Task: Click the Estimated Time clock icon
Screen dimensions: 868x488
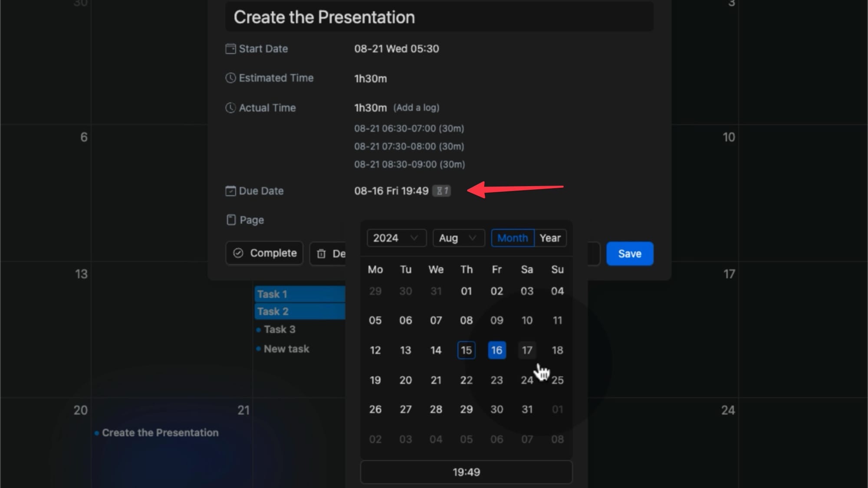Action: click(x=230, y=78)
